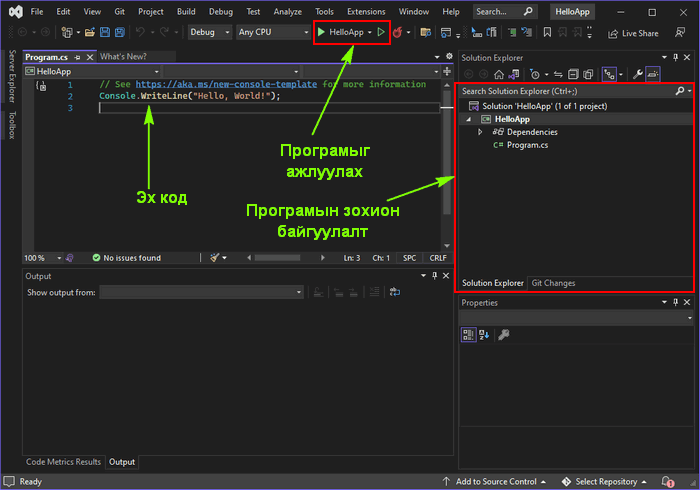Pin the Program.cs tab
The height and width of the screenshot is (490, 700).
point(78,57)
